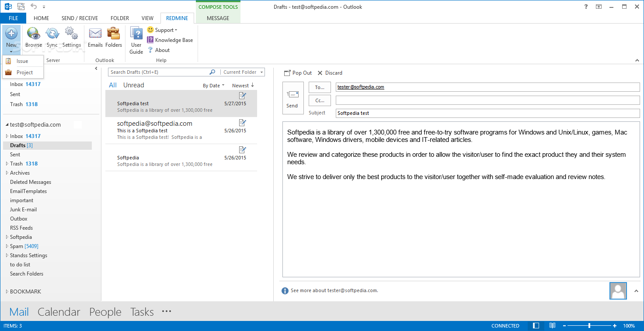644x331 pixels.
Task: Adjust the zoom slider handle
Action: (x=589, y=326)
